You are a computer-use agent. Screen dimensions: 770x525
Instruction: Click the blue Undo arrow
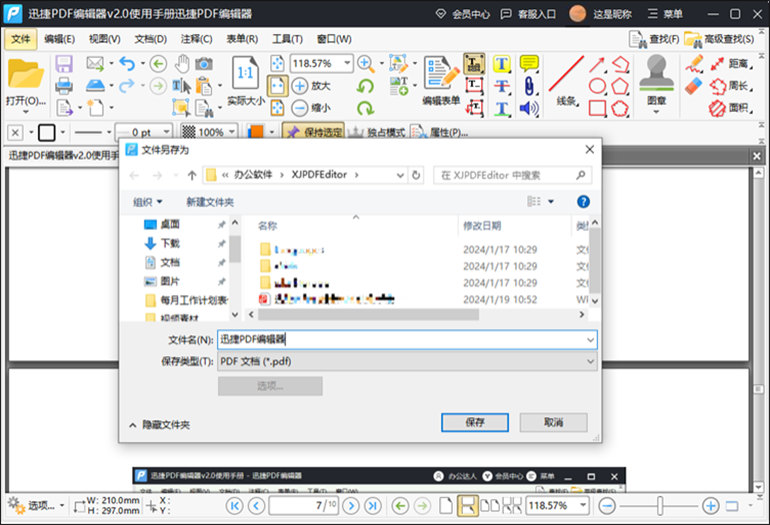(x=127, y=64)
